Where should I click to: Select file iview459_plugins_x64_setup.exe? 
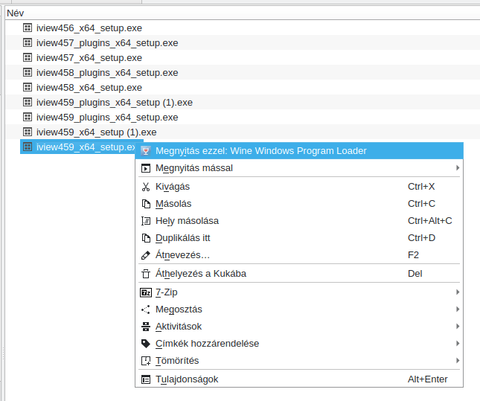click(107, 117)
